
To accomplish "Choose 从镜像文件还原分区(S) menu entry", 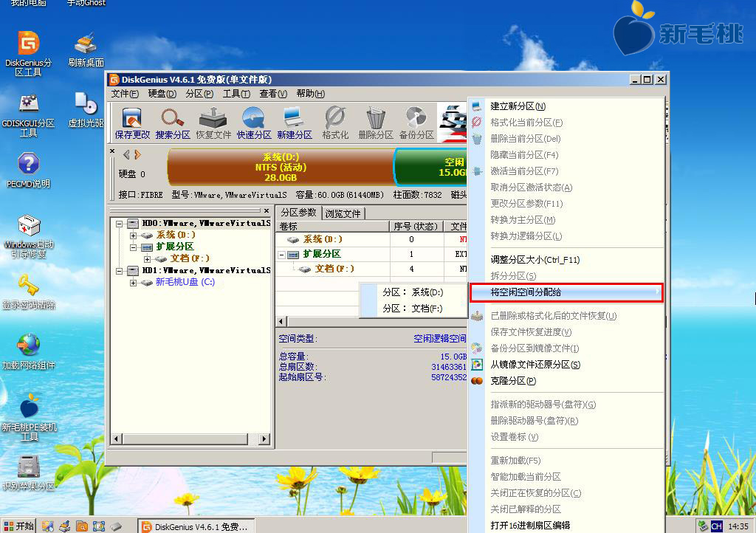I will pyautogui.click(x=566, y=365).
